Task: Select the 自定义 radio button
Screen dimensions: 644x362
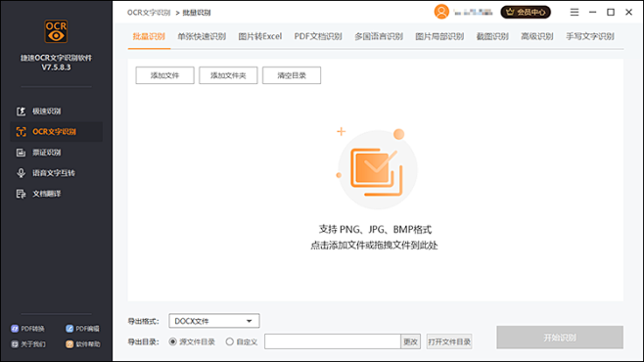Action: pyautogui.click(x=230, y=341)
